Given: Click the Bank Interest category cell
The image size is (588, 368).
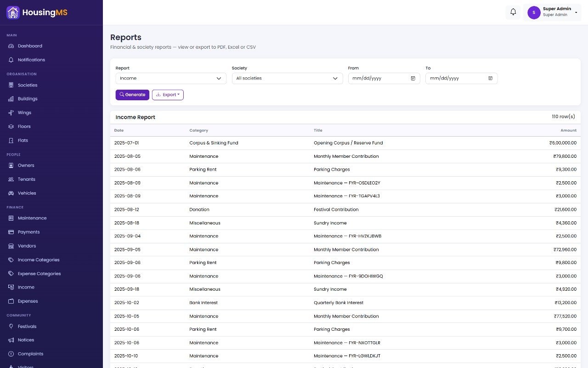Looking at the screenshot, I should point(204,303).
